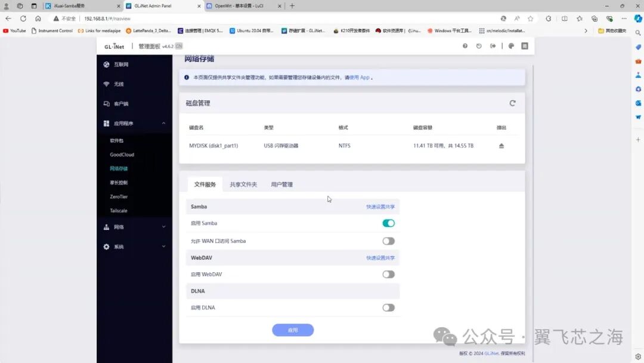Image resolution: width=644 pixels, height=363 pixels.
Task: Click the info icon in the notice banner
Action: tap(187, 77)
